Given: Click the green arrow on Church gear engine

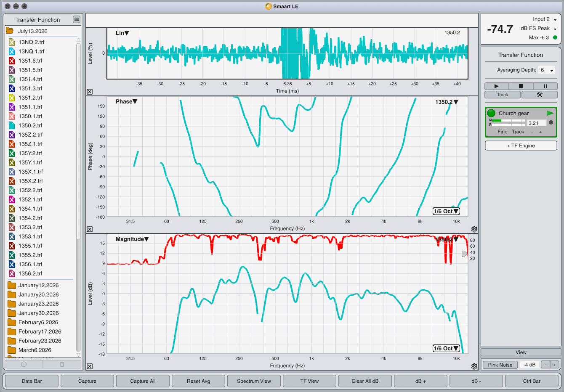Looking at the screenshot, I should tap(550, 113).
